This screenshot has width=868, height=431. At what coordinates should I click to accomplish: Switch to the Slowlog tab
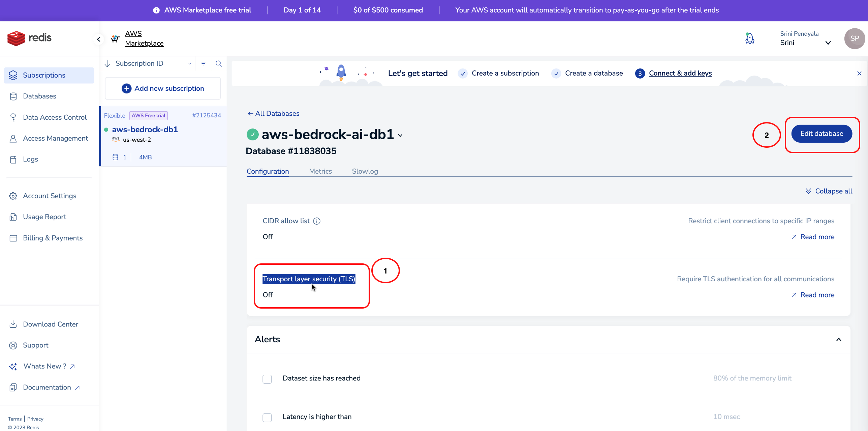coord(365,171)
